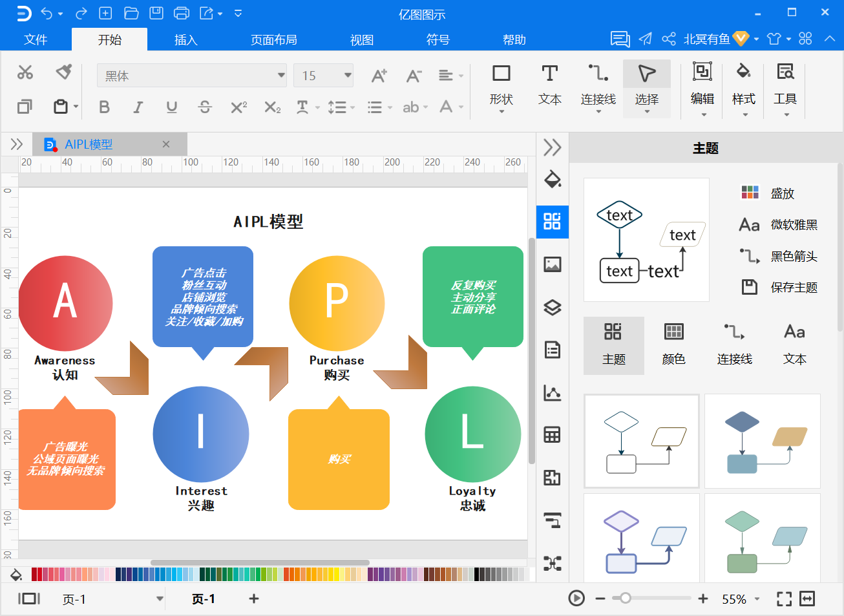
Task: Open the 文件 menu
Action: coord(36,39)
